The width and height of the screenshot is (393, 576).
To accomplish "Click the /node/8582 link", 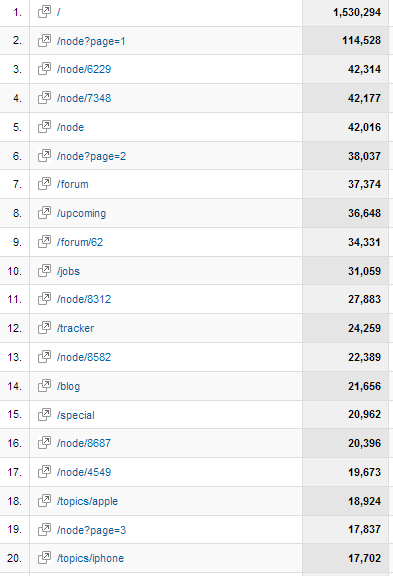I will (x=84, y=357).
